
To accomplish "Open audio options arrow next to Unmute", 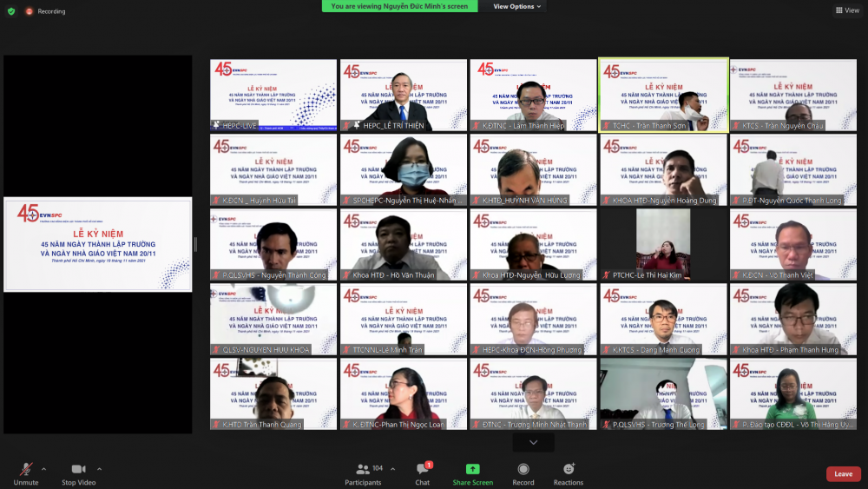I will point(43,469).
